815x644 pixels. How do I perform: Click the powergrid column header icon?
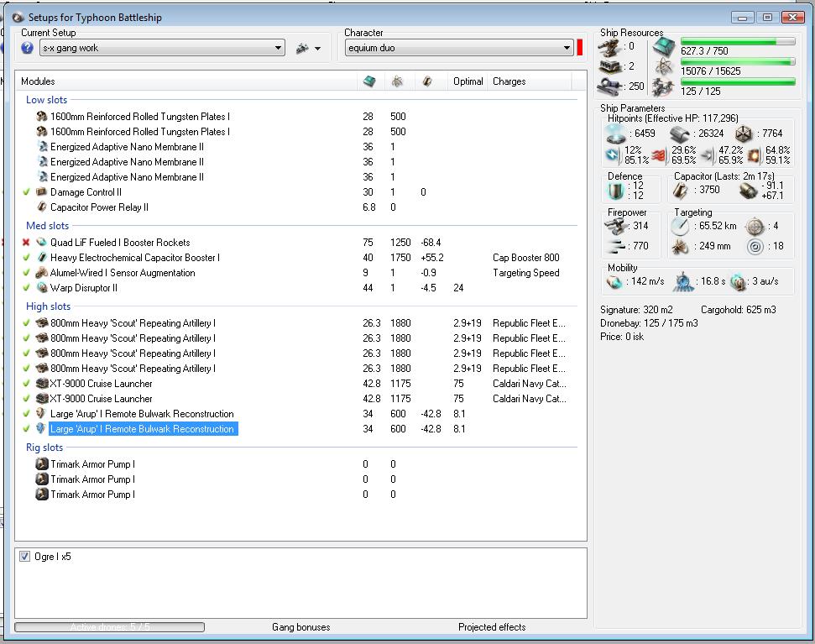pos(397,81)
